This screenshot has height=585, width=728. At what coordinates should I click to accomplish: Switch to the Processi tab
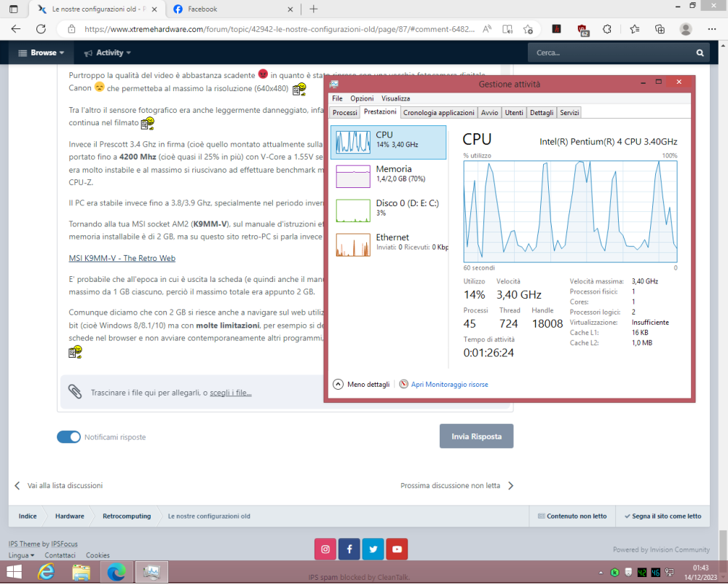pyautogui.click(x=344, y=113)
